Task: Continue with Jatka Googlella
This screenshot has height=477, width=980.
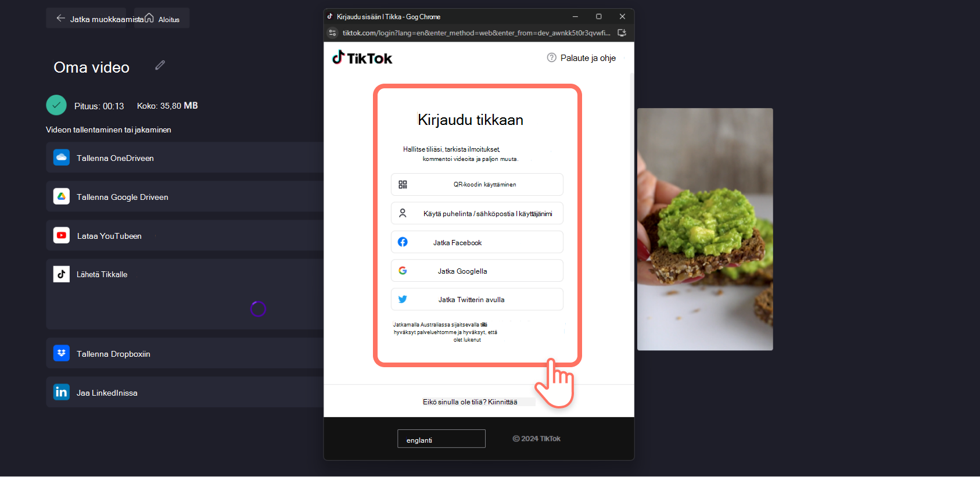Action: (477, 271)
